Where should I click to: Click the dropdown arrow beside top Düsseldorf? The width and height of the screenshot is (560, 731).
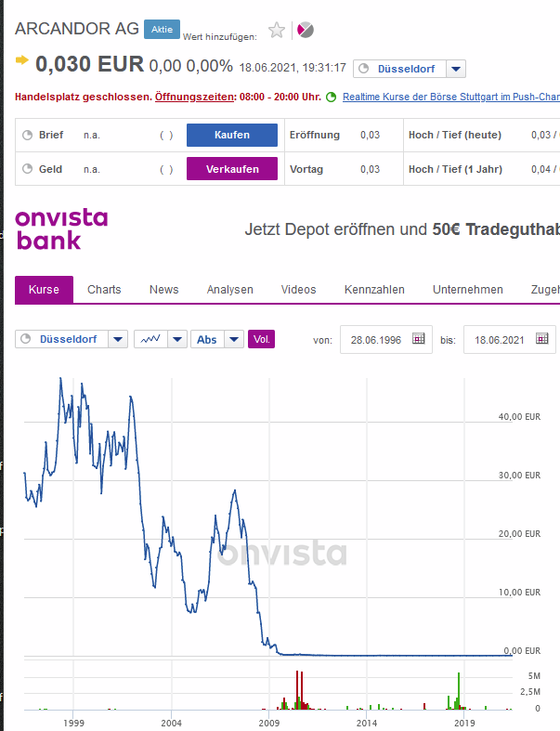click(456, 69)
